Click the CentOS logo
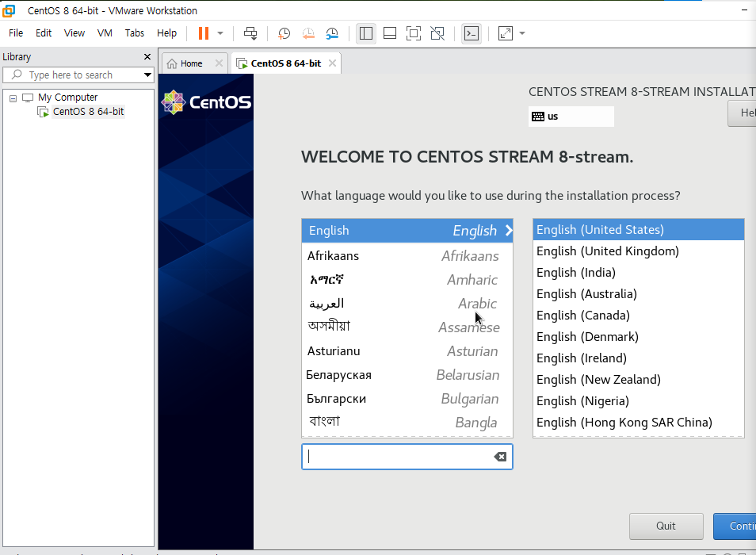This screenshot has width=756, height=555. tap(206, 102)
